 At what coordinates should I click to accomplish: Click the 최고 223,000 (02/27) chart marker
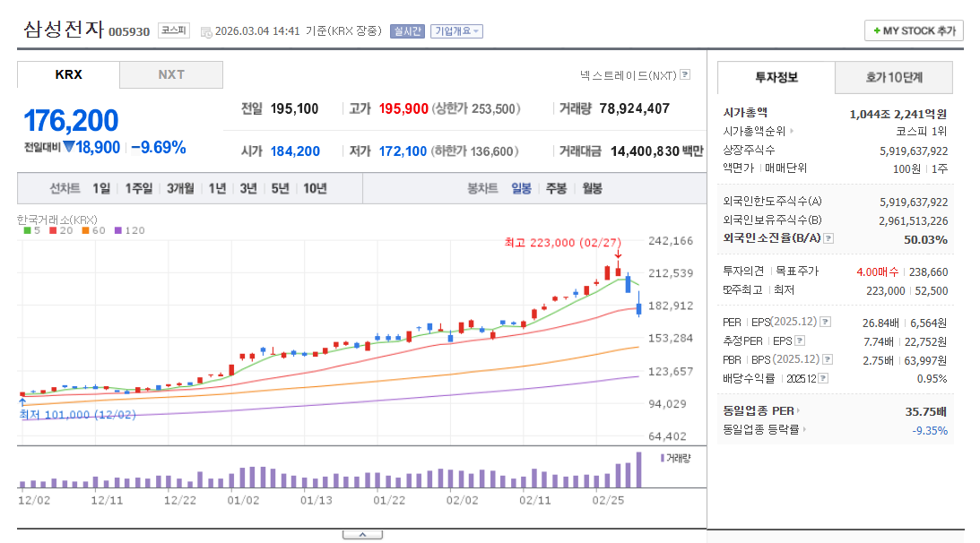coord(563,243)
